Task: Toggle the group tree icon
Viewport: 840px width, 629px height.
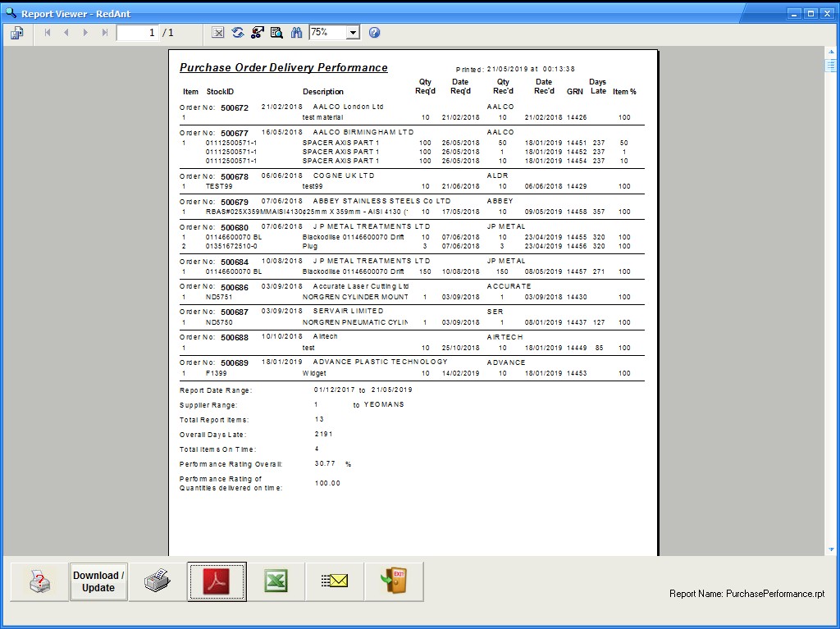Action: [x=257, y=33]
